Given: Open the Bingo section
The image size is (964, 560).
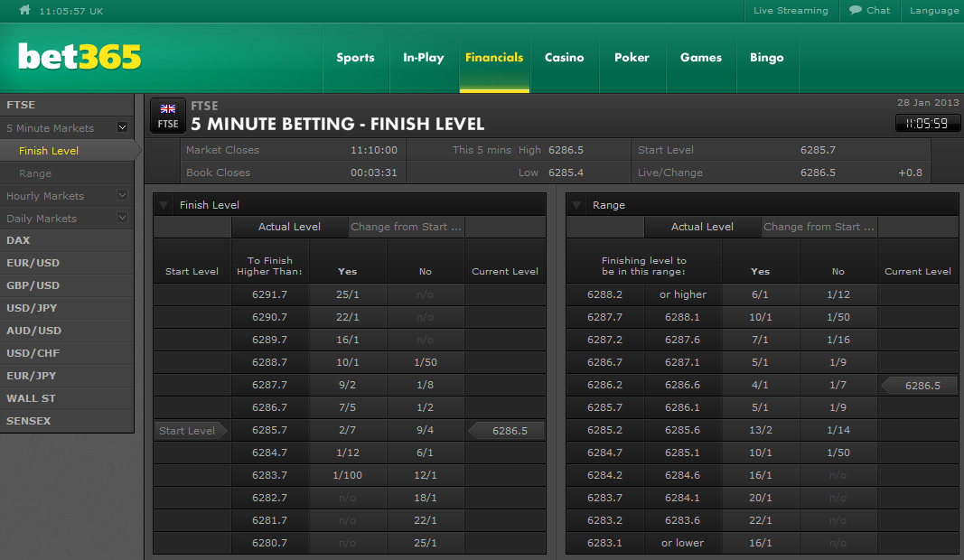Looking at the screenshot, I should tap(767, 58).
